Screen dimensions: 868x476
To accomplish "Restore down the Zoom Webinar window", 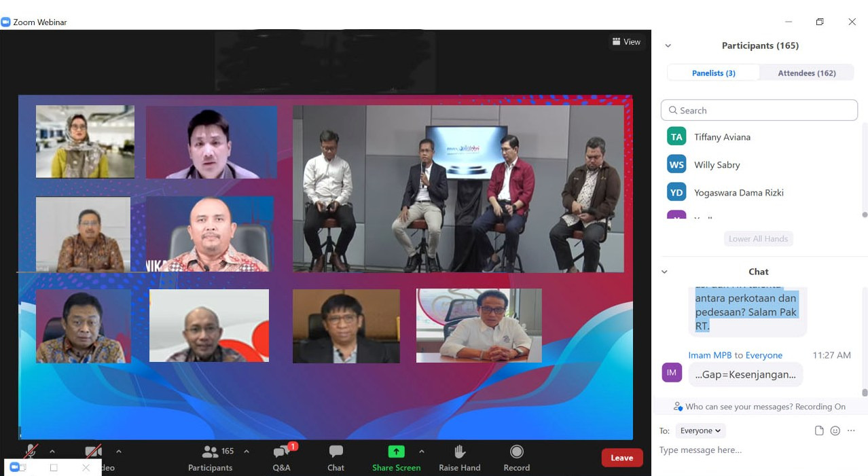I will tap(820, 22).
